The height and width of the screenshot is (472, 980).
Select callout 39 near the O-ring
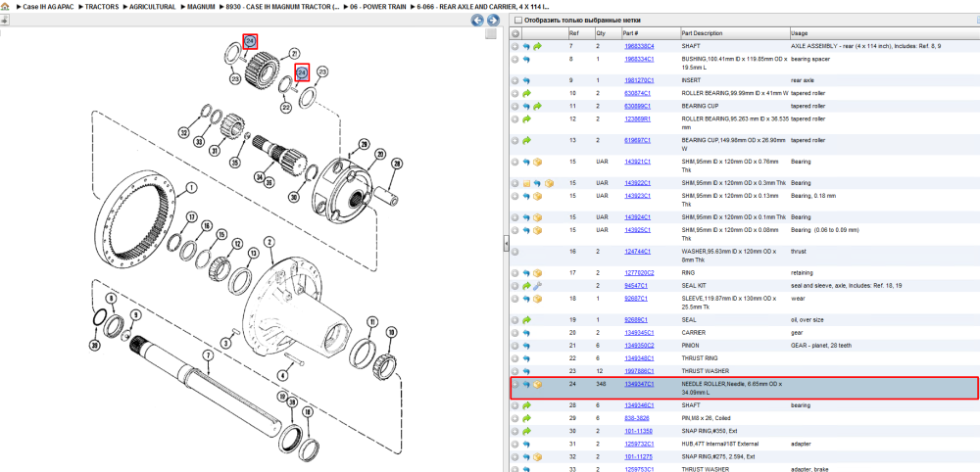[94, 346]
